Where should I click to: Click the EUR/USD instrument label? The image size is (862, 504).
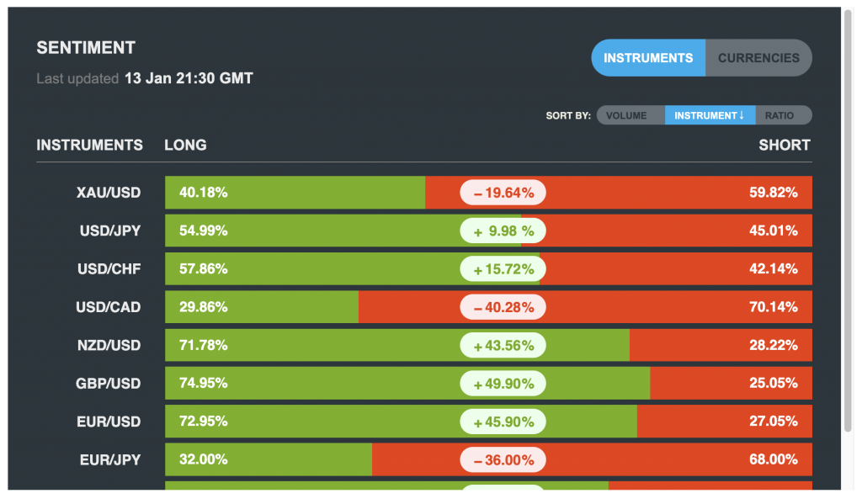[x=109, y=422]
